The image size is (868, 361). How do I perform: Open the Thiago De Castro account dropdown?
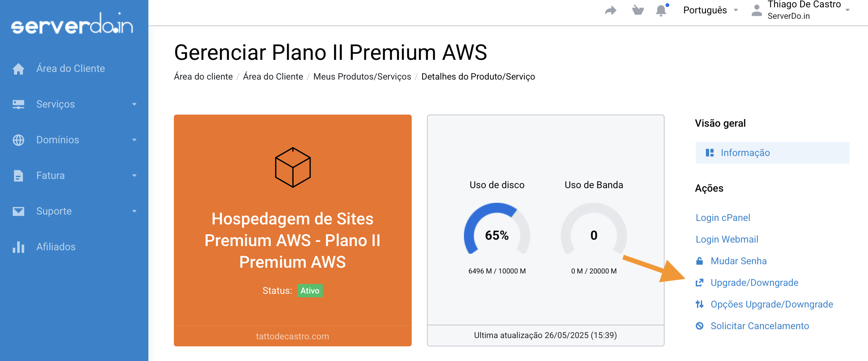tap(809, 10)
